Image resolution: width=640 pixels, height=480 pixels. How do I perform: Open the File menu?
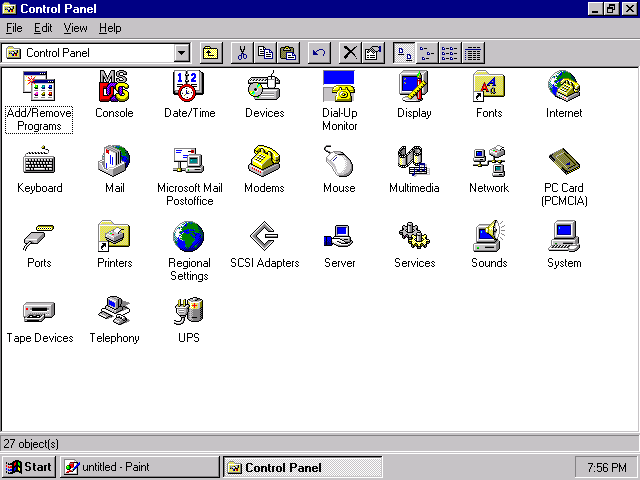pyautogui.click(x=14, y=28)
